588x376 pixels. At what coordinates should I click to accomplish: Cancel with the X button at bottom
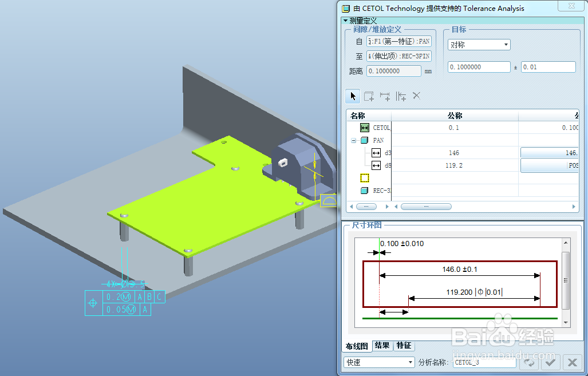pyautogui.click(x=572, y=362)
